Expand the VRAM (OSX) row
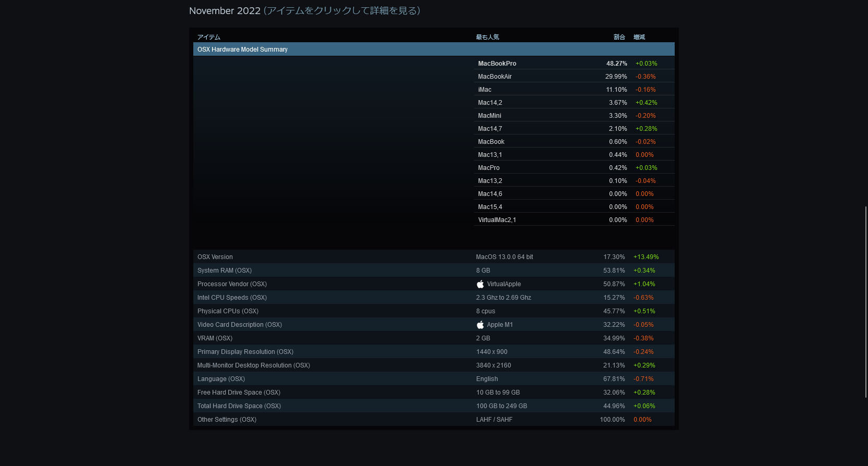 tap(433, 338)
